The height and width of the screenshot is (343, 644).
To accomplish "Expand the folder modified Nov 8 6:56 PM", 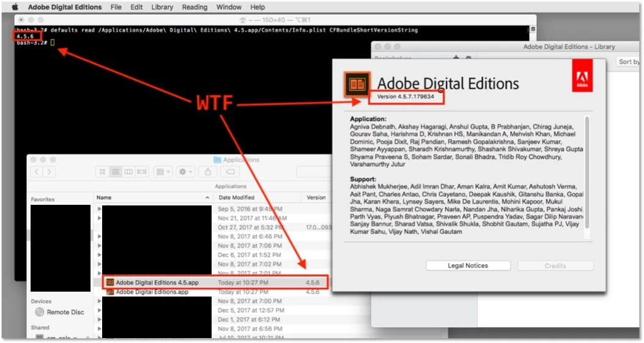I will pos(99,328).
